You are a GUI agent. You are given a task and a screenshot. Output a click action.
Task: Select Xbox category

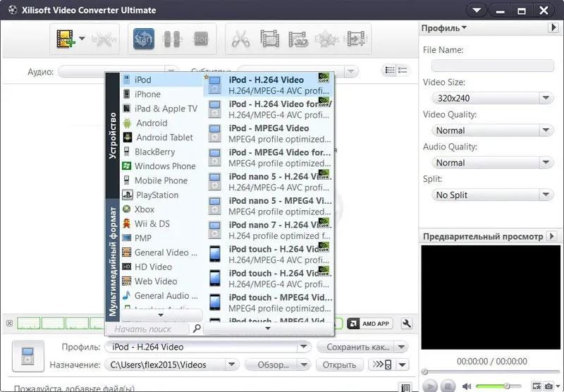coord(161,209)
